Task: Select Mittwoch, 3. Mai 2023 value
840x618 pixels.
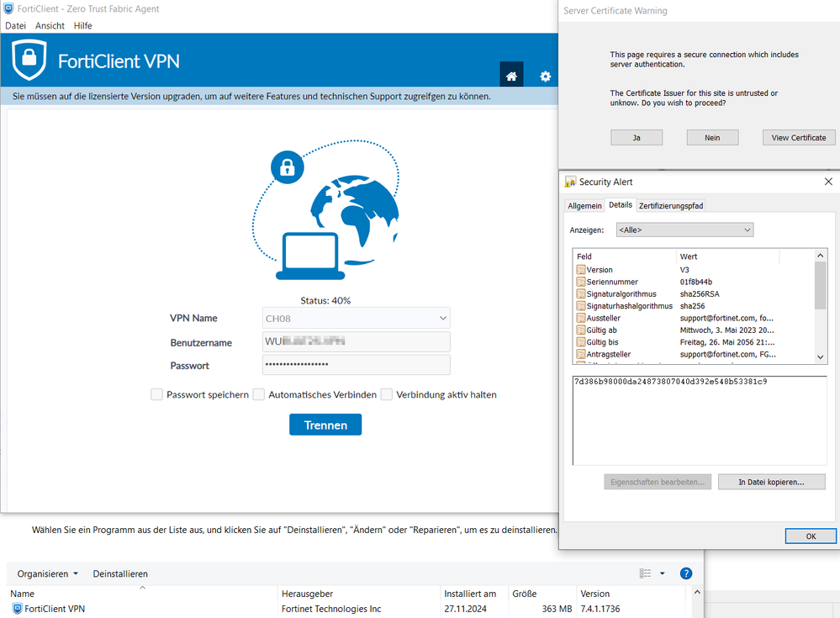Action: click(726, 330)
